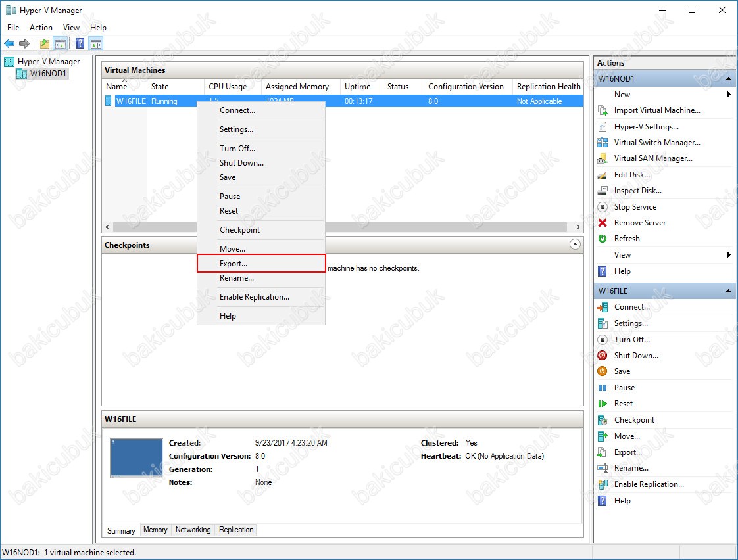Sort by the Replication Health column header
The image size is (738, 560).
tap(549, 87)
